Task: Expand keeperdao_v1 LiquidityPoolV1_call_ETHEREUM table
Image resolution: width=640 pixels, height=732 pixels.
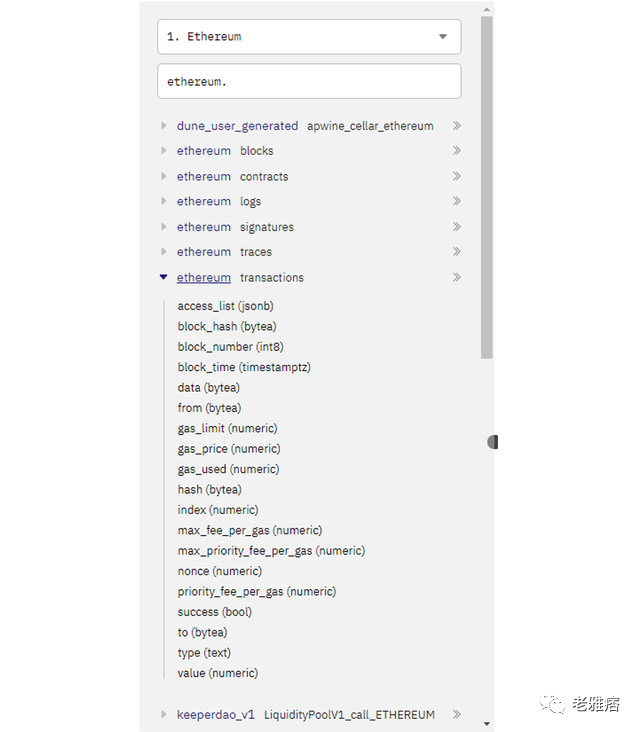Action: [163, 714]
